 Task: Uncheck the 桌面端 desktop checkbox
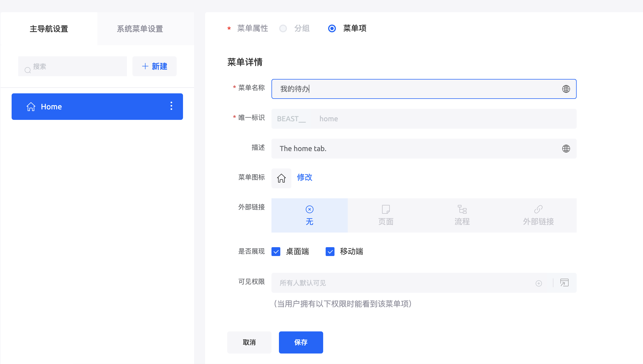[x=276, y=252]
